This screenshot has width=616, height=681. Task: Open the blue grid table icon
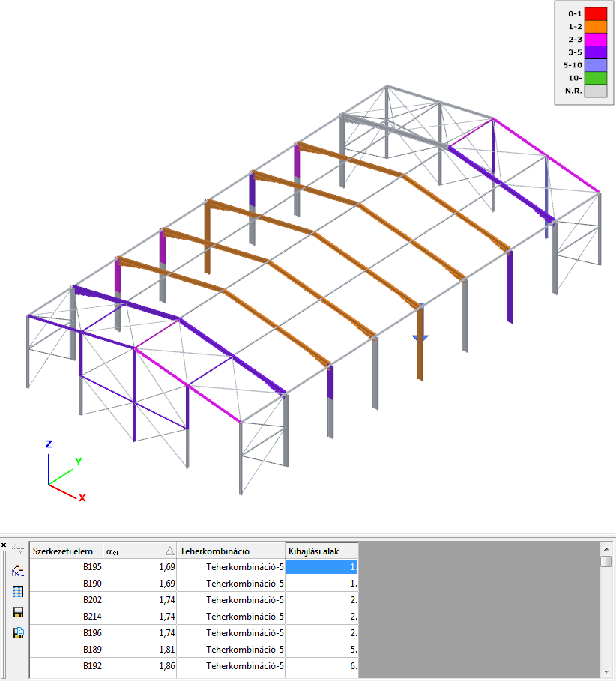tap(18, 592)
